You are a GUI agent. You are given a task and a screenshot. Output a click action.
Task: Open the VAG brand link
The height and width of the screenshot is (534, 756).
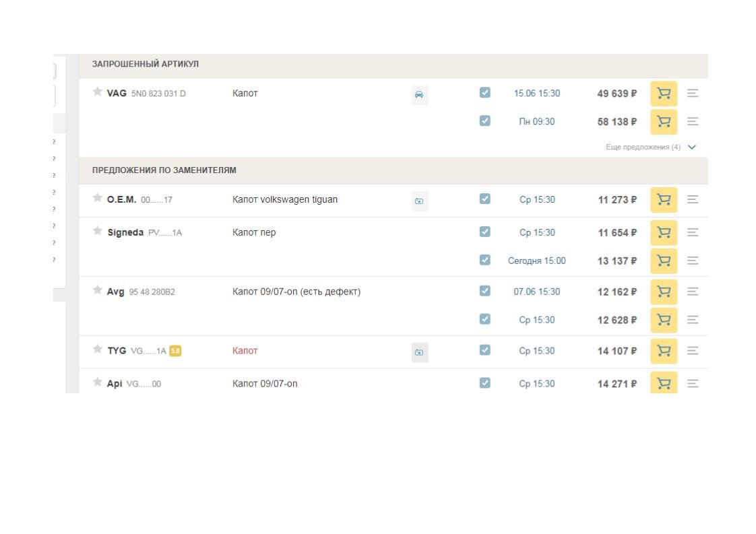pyautogui.click(x=117, y=94)
